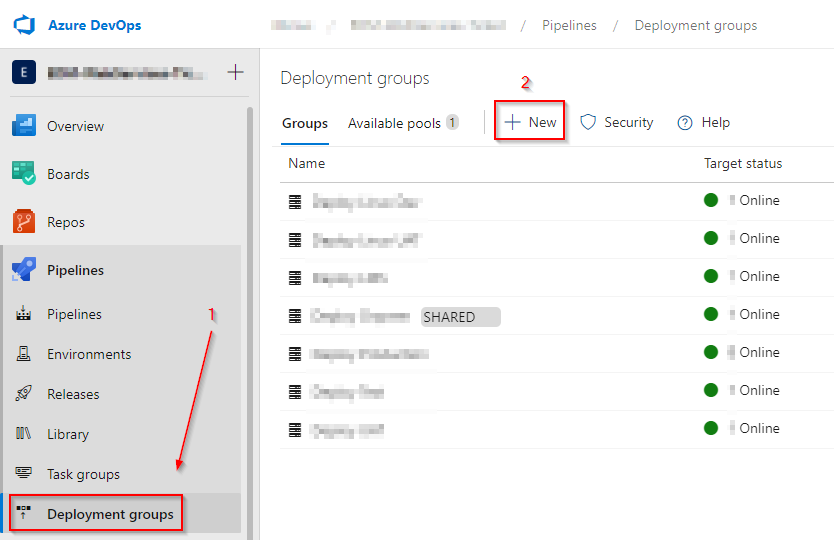Go to Repos in the sidebar

click(x=65, y=222)
